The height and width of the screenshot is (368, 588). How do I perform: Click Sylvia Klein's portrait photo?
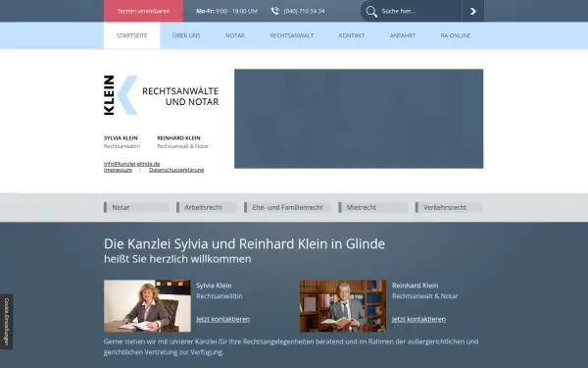tap(147, 305)
